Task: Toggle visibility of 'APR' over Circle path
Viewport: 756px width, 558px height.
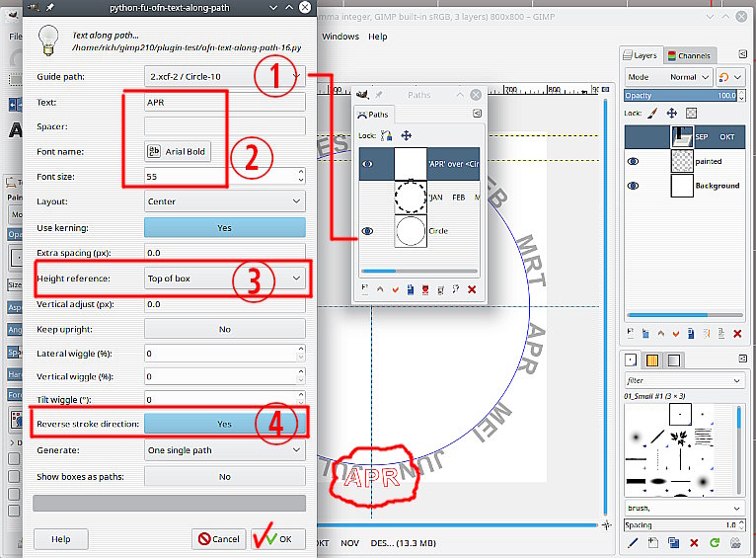Action: tap(367, 164)
